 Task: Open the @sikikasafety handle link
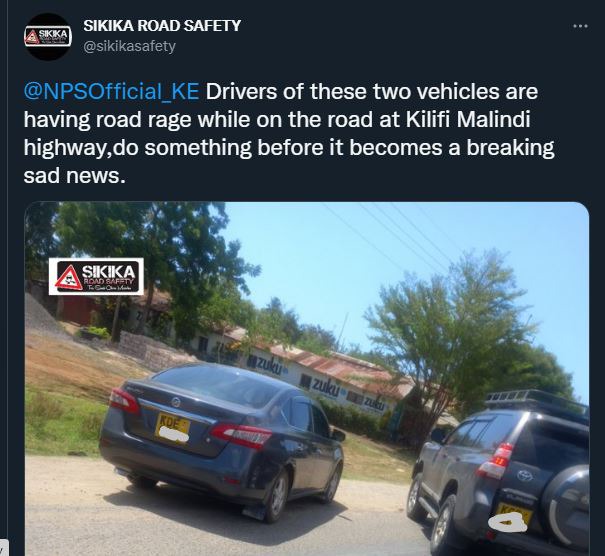pos(129,46)
